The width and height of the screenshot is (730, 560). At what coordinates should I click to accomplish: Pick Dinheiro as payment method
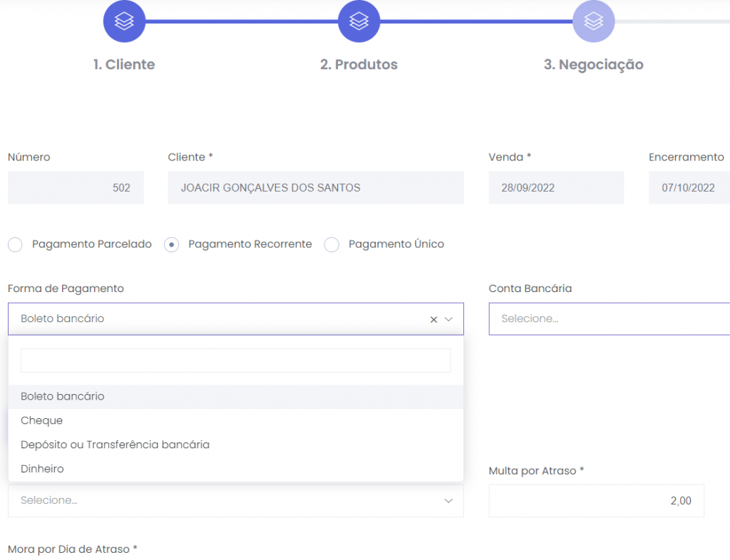(x=42, y=470)
